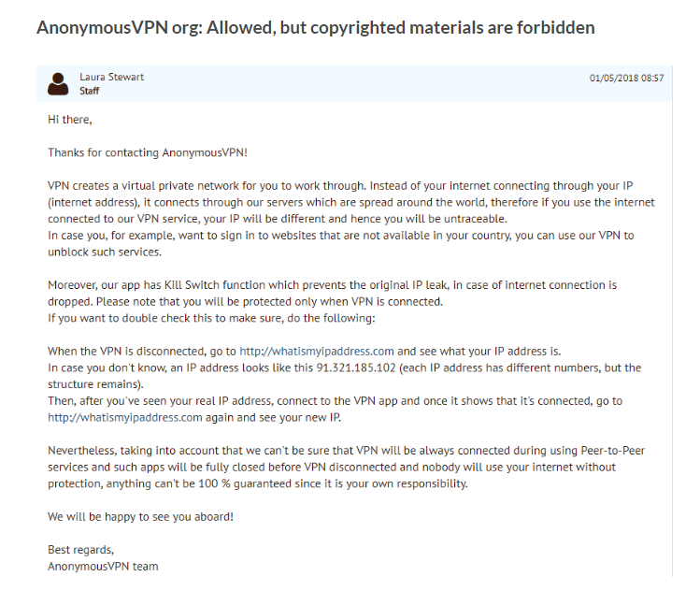This screenshot has height=591, width=700.
Task: Click the 'Hi there,' greeting line
Action: [x=70, y=120]
